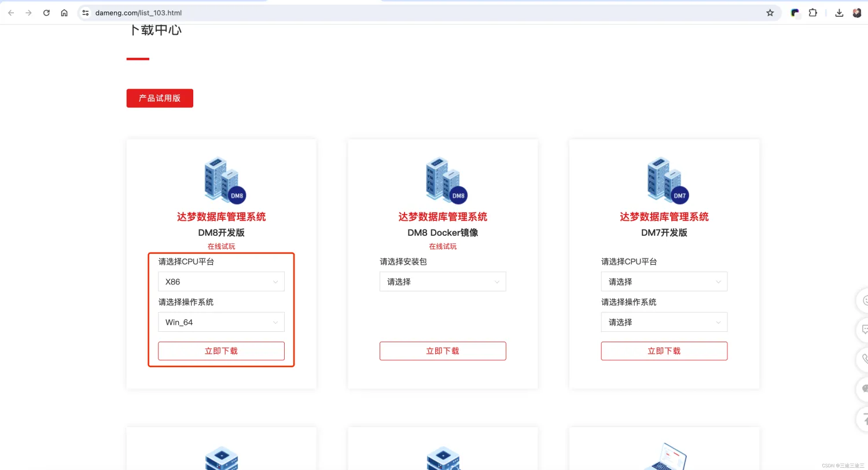Open the DM8 Docker 安装包 dropdown
This screenshot has width=868, height=470.
[443, 282]
